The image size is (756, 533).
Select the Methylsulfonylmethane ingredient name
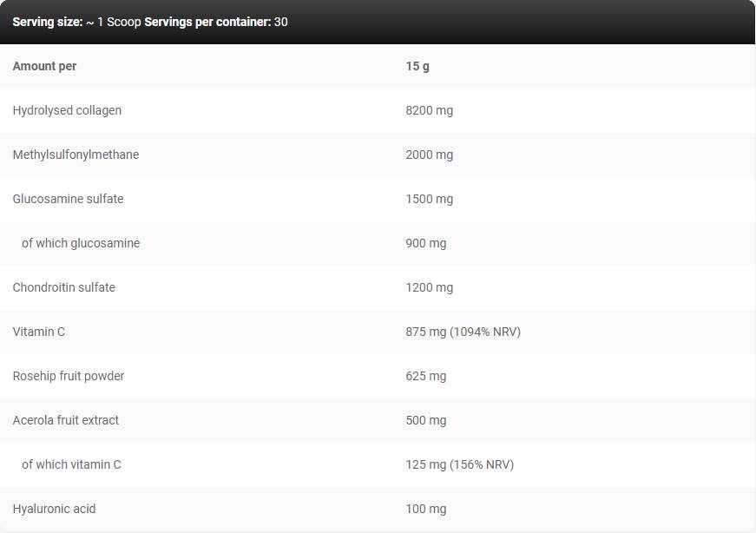76,155
